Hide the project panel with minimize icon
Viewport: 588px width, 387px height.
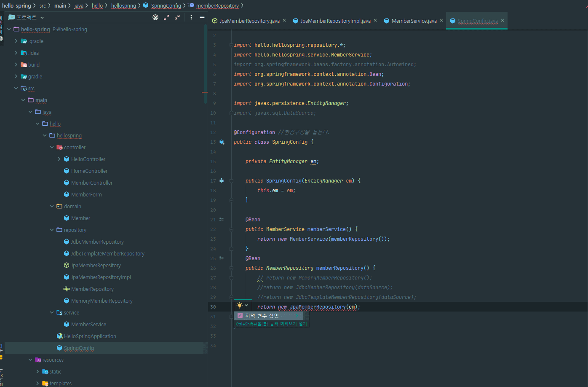202,17
